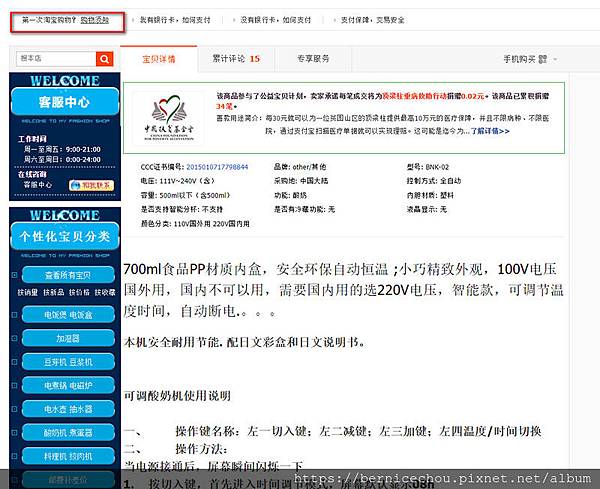Image resolution: width=600 pixels, height=489 pixels.
Task: Click the spec text 容量: 500ml以下
Action: pyautogui.click(x=185, y=195)
